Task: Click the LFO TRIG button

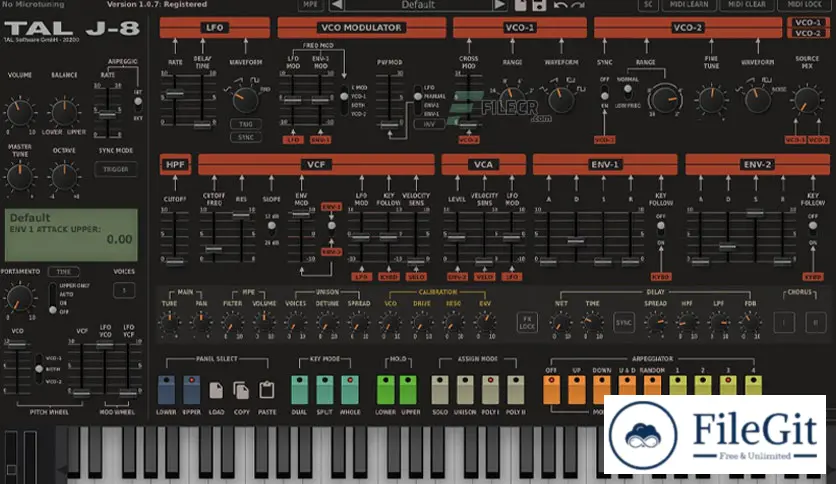Action: click(246, 124)
